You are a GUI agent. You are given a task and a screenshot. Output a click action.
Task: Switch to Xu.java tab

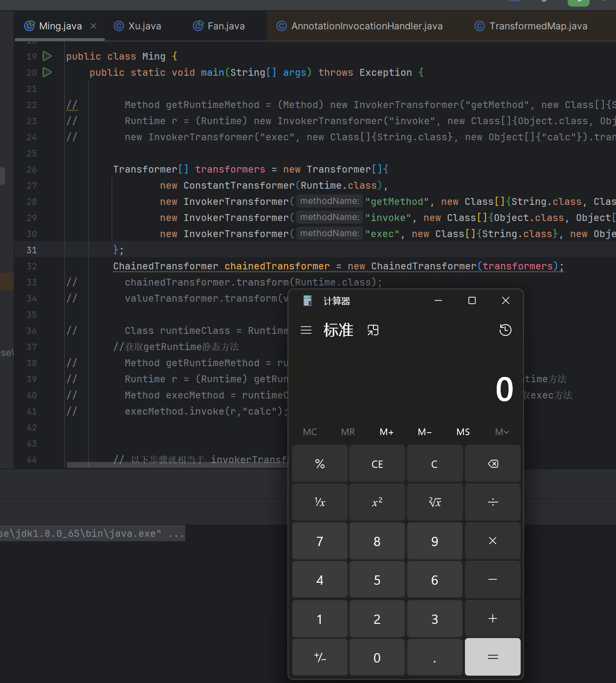137,26
